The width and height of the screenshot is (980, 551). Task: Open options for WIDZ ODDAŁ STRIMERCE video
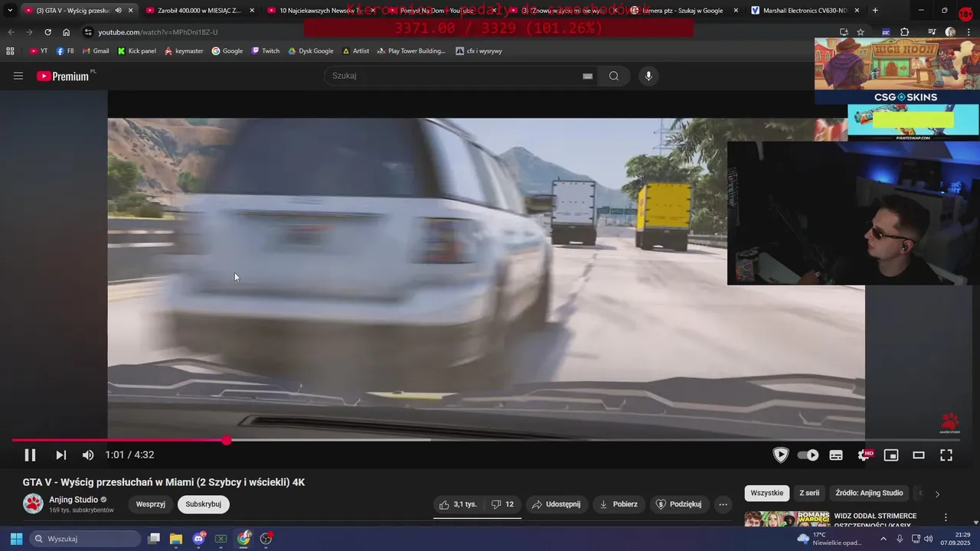[x=946, y=517]
